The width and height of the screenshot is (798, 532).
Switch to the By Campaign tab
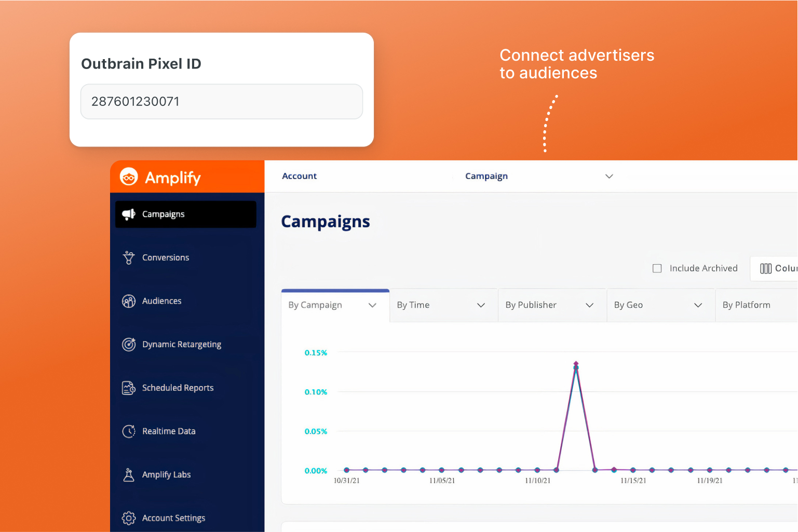click(x=315, y=305)
